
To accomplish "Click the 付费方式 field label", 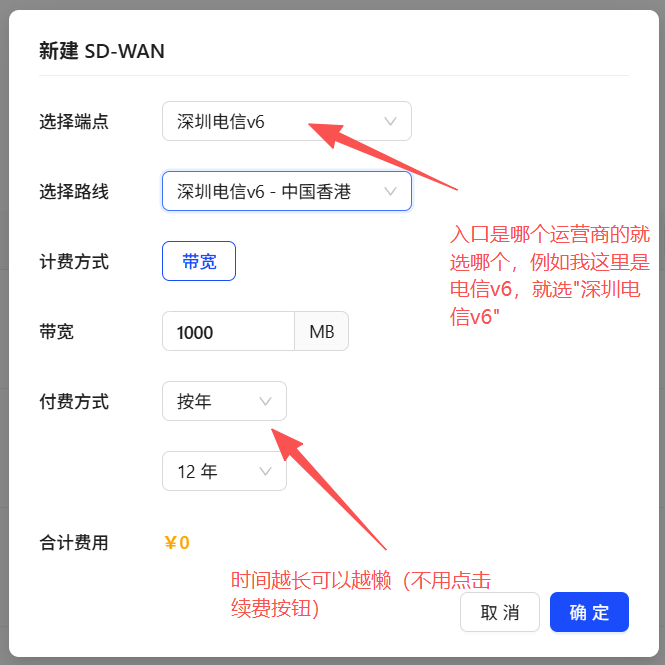I will point(74,402).
